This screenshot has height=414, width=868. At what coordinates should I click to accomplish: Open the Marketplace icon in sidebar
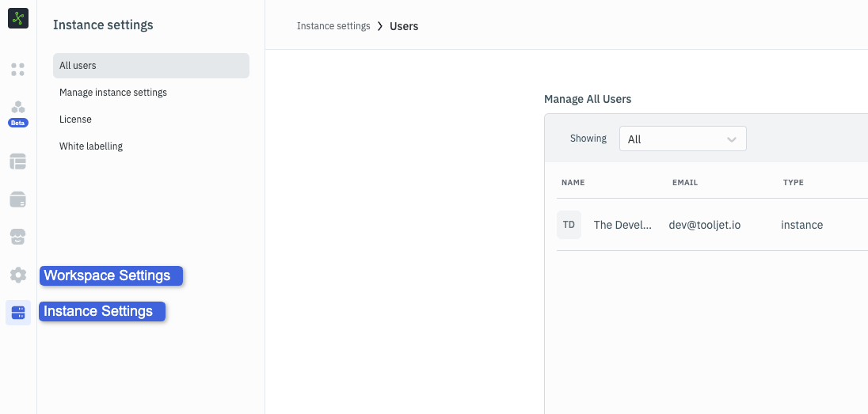pyautogui.click(x=18, y=237)
